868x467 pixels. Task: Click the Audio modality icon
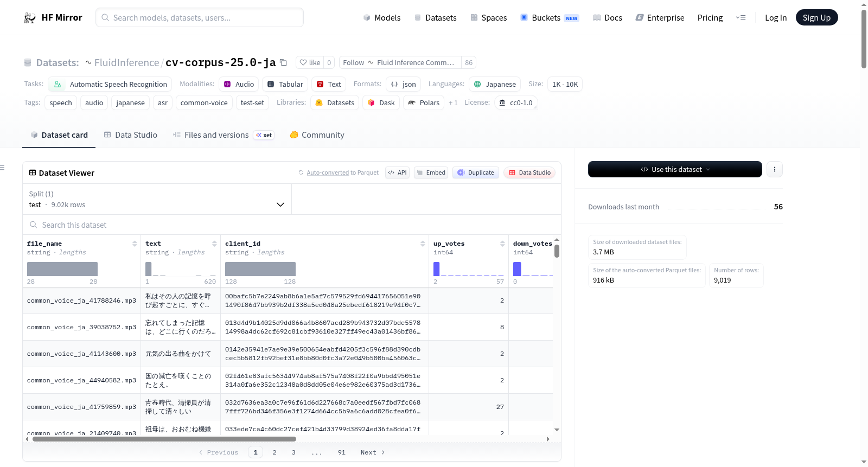coord(227,84)
